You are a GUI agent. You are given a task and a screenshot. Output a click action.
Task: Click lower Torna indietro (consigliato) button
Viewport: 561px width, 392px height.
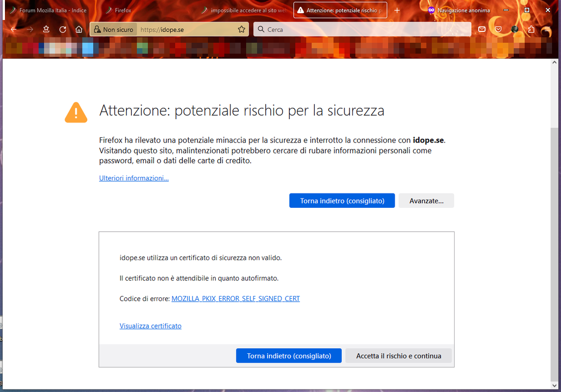tap(289, 356)
